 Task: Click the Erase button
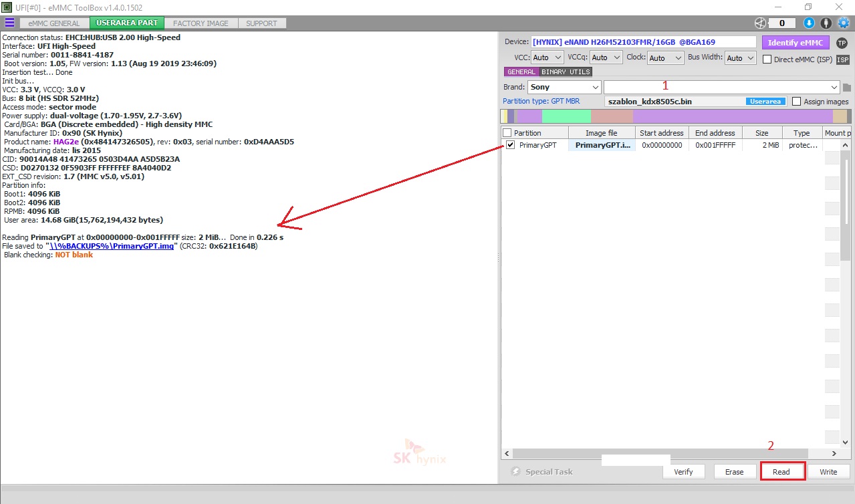(734, 471)
